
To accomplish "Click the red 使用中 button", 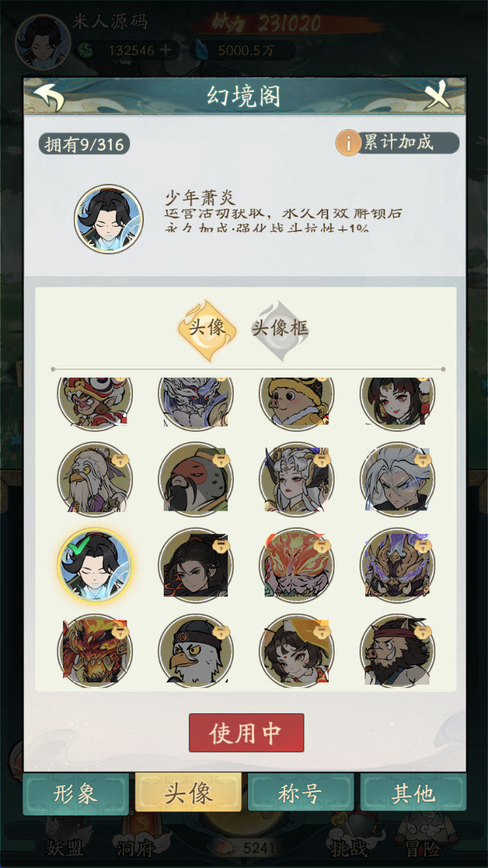I will (x=247, y=732).
